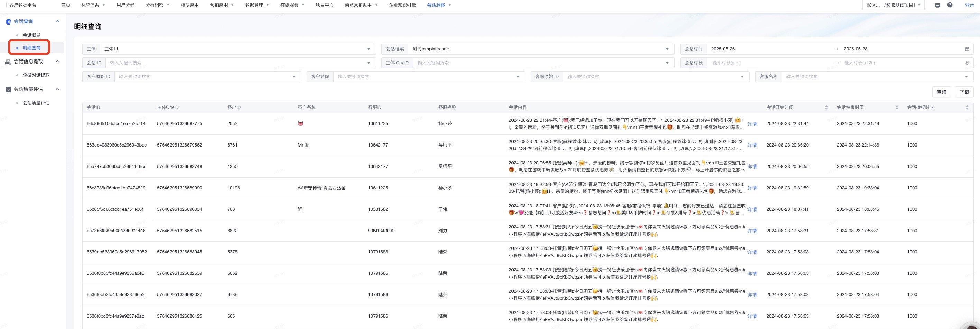Sort by 会话结束时间 column arrows
Viewport: 980px width, 329px height.
point(897,107)
